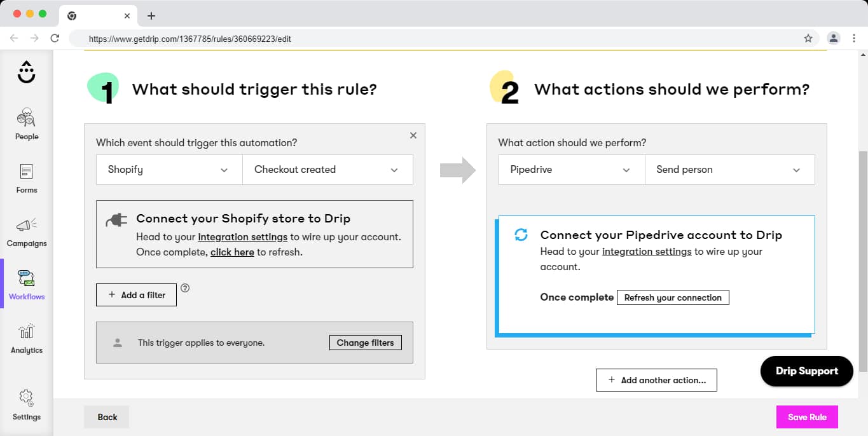Image resolution: width=868 pixels, height=436 pixels.
Task: Click the Back button
Action: click(107, 417)
